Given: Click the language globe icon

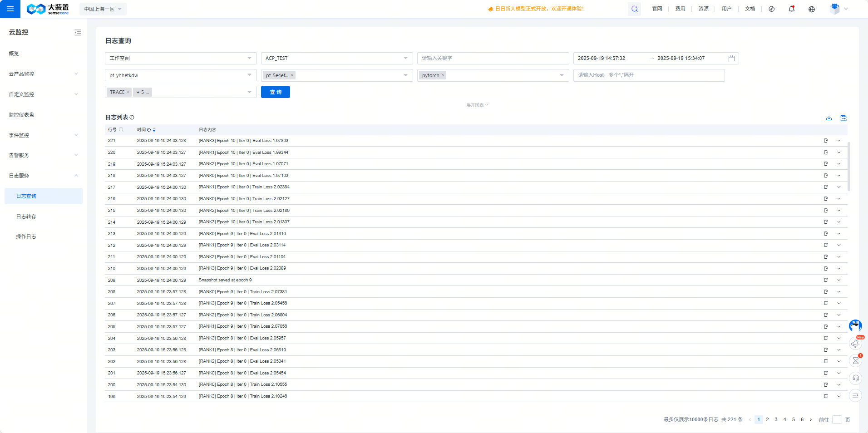Looking at the screenshot, I should (811, 9).
